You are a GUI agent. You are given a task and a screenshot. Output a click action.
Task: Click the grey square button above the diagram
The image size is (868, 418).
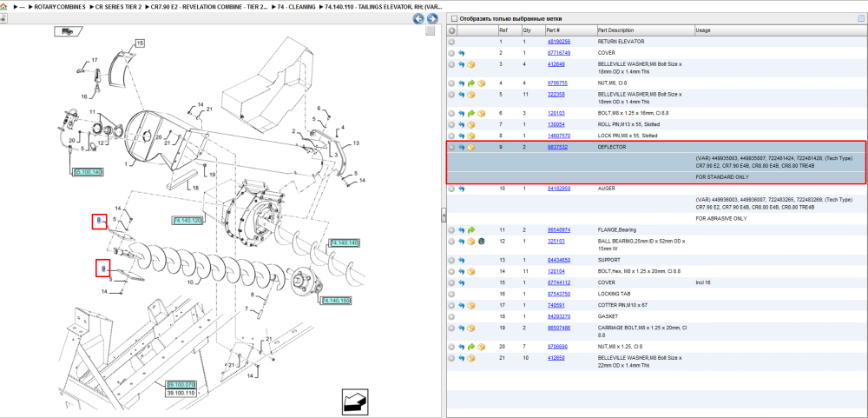pyautogui.click(x=431, y=31)
